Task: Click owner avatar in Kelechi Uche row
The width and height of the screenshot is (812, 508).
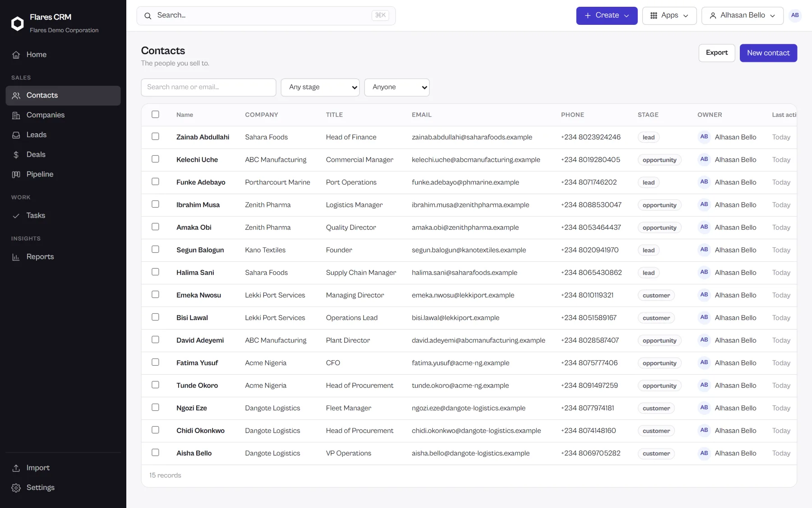Action: click(x=704, y=159)
